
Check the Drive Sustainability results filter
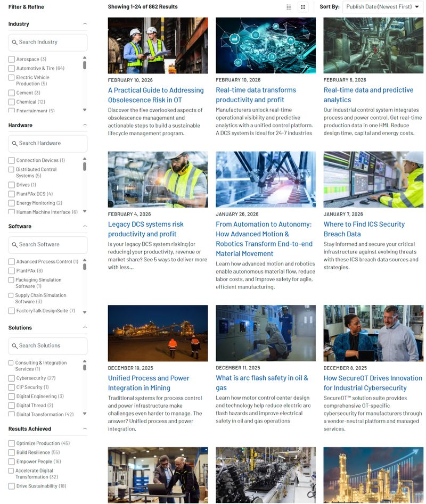11,486
